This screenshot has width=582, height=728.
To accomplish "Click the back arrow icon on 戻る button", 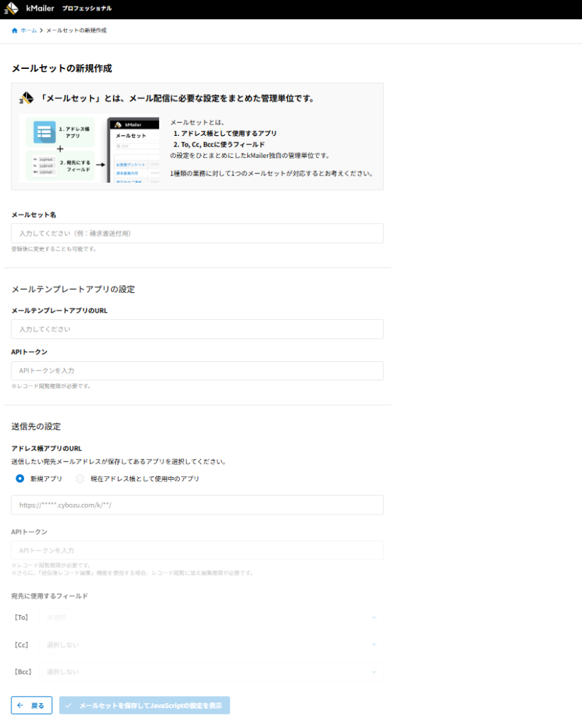I will pos(21,706).
